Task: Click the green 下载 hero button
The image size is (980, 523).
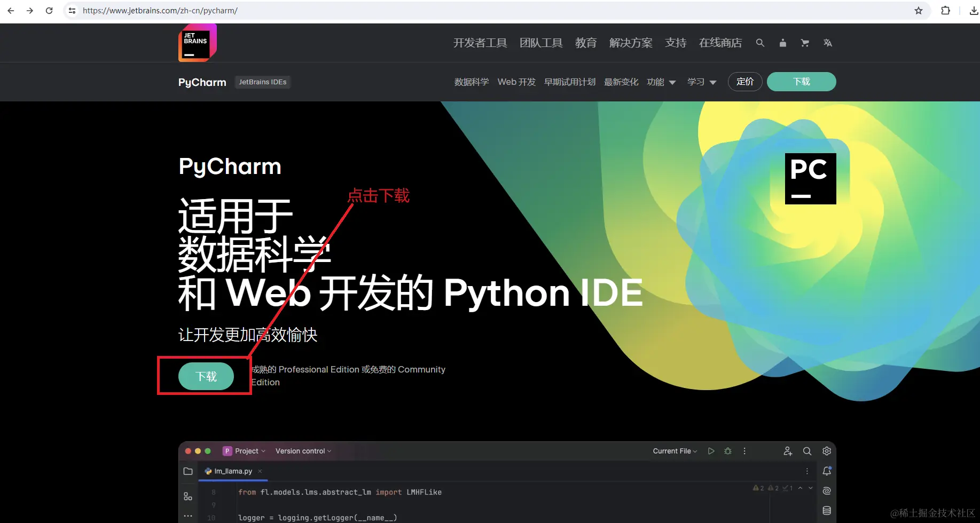Action: (206, 376)
